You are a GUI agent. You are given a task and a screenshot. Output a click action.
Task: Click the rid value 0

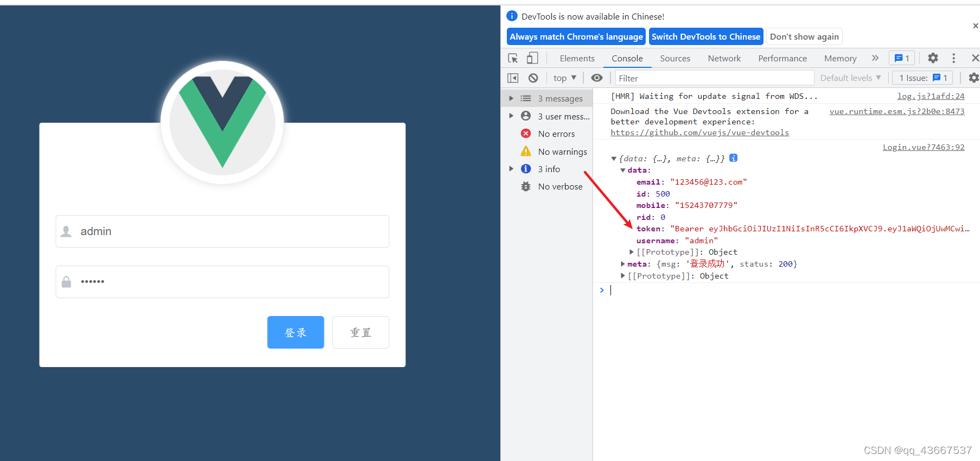(663, 217)
